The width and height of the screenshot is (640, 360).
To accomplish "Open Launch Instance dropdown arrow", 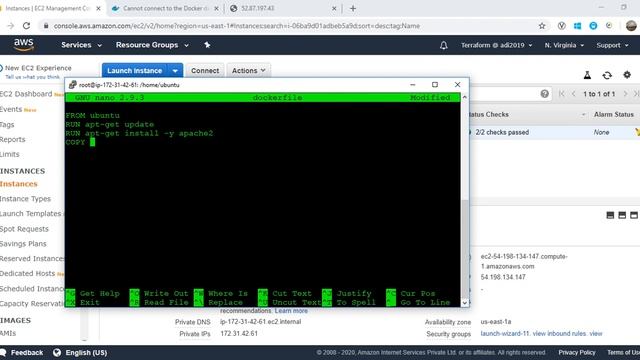I will [175, 71].
